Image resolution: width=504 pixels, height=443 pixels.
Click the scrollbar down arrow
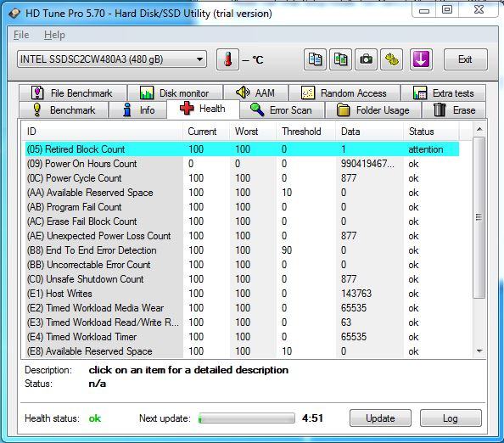click(x=479, y=351)
